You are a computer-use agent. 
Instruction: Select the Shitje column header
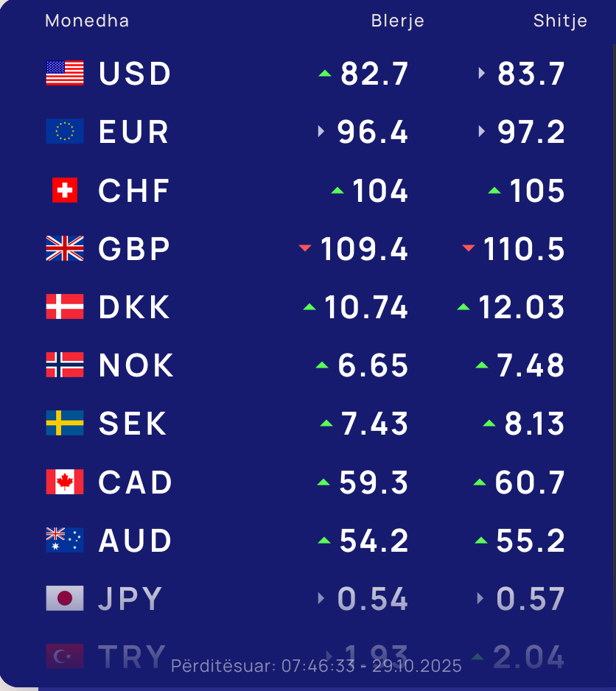[x=560, y=21]
